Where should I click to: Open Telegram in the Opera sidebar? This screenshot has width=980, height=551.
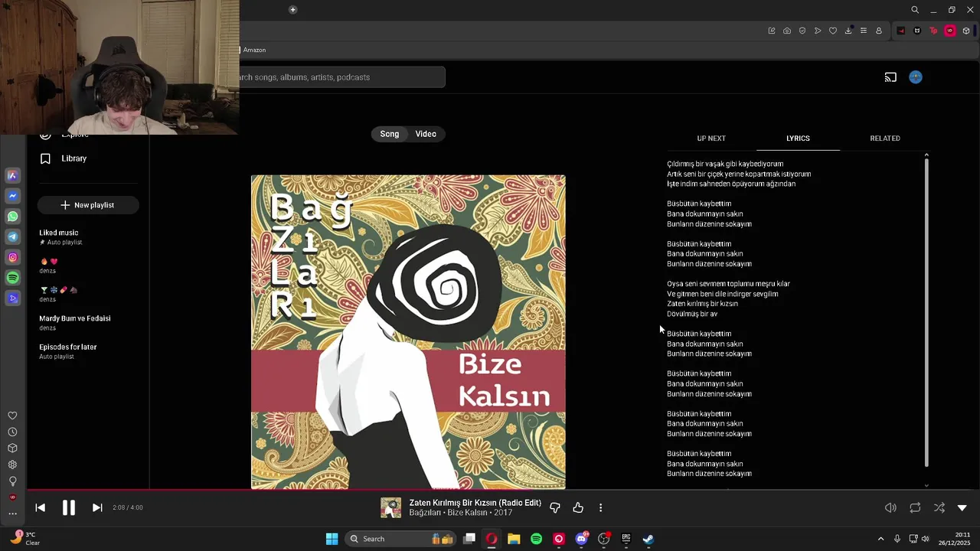tap(12, 237)
